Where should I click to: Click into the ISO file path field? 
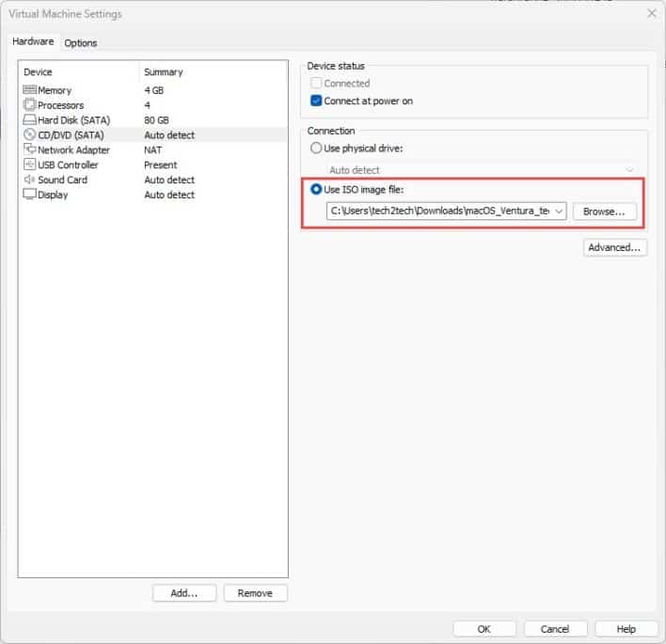438,212
